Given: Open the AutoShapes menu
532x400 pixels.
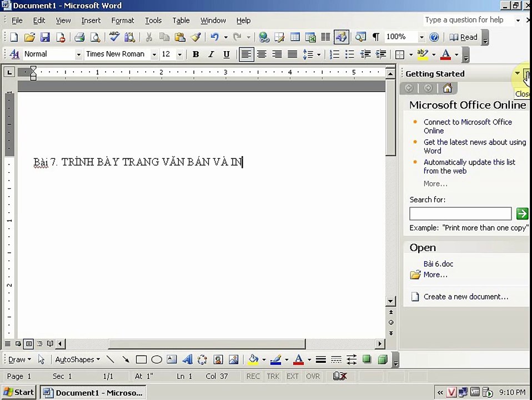Looking at the screenshot, I should (77, 359).
